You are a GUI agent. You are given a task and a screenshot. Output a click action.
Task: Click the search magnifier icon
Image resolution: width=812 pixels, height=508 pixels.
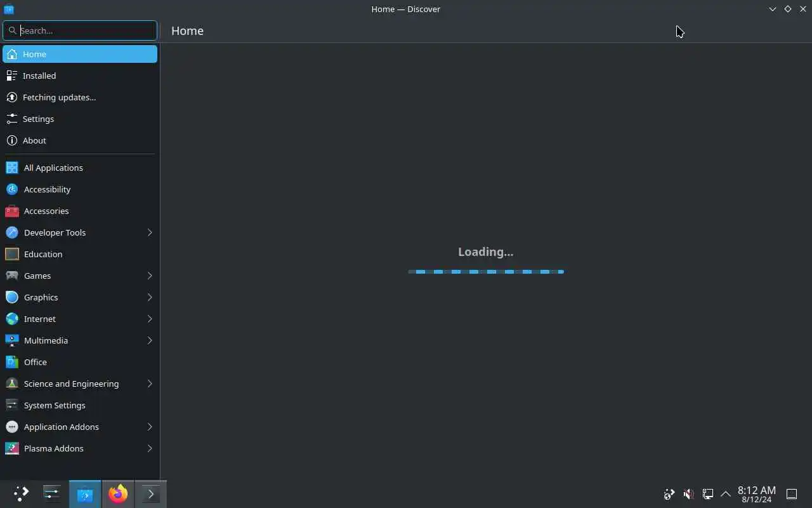pos(12,30)
